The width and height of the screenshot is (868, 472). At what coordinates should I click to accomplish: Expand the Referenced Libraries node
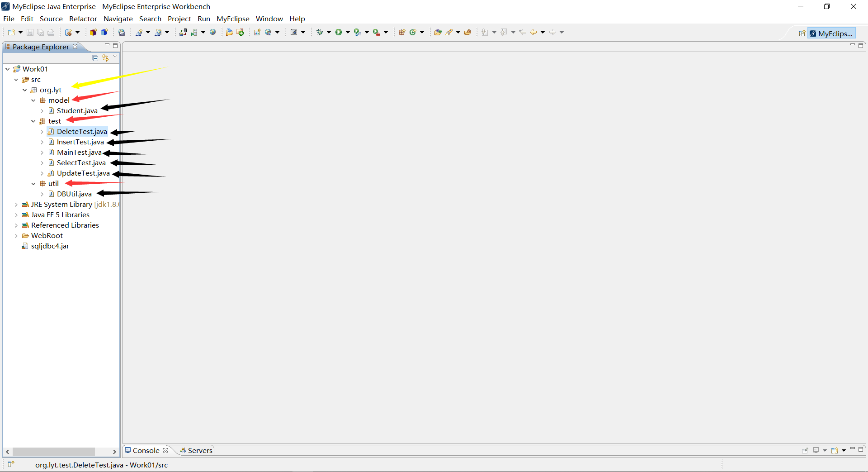[x=16, y=225]
